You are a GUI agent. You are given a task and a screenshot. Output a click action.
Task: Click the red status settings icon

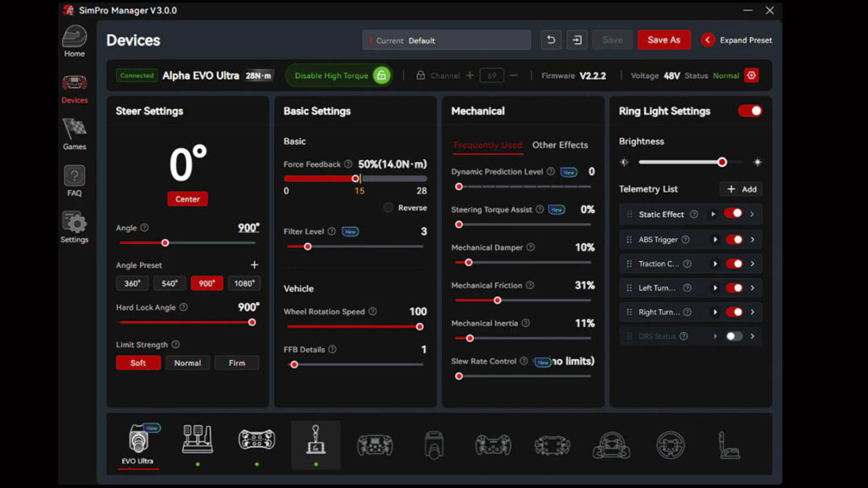pyautogui.click(x=751, y=75)
